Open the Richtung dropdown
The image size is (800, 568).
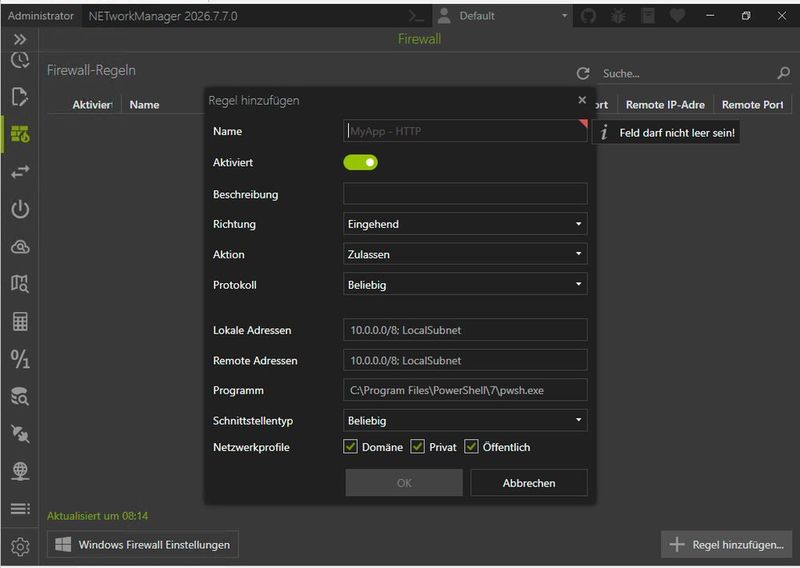(465, 224)
